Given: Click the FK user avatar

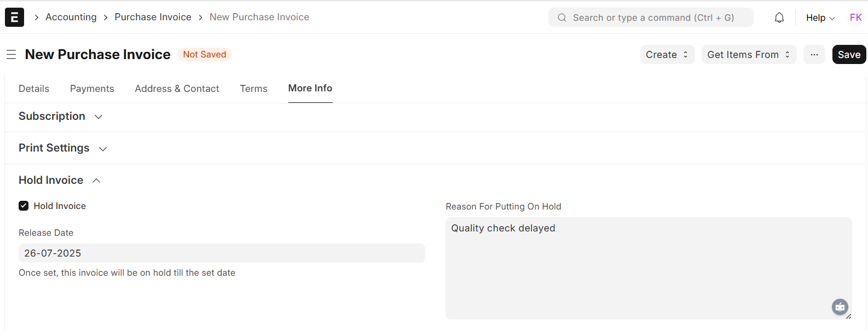Looking at the screenshot, I should [855, 18].
